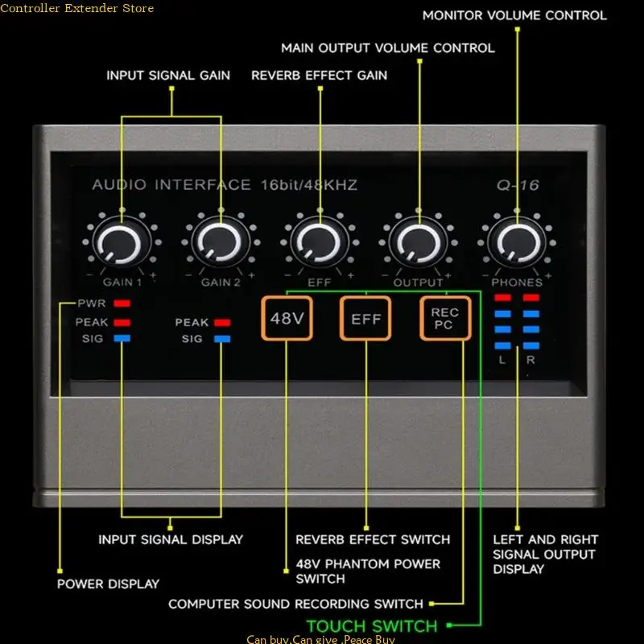Screen dimensions: 644x644
Task: Click 'LEFT AND RIGHT SIGNAL OUTPUT DISPLAY' label
Action: (x=546, y=555)
